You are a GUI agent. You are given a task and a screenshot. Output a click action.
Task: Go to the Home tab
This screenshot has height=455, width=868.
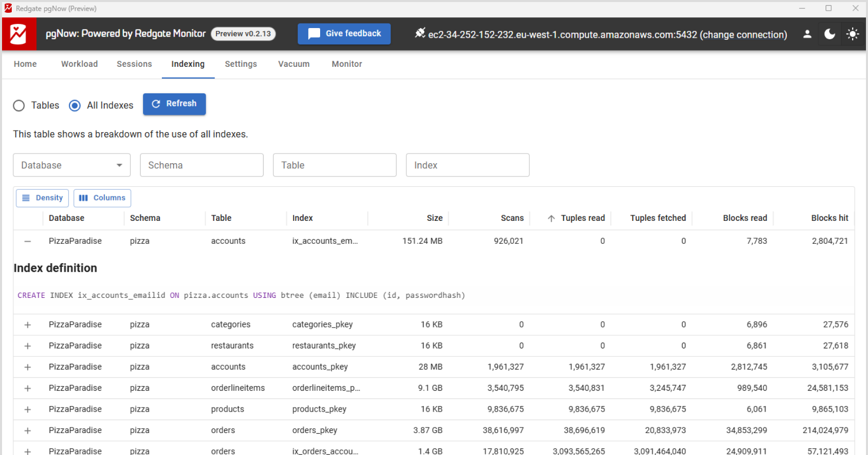tap(25, 64)
